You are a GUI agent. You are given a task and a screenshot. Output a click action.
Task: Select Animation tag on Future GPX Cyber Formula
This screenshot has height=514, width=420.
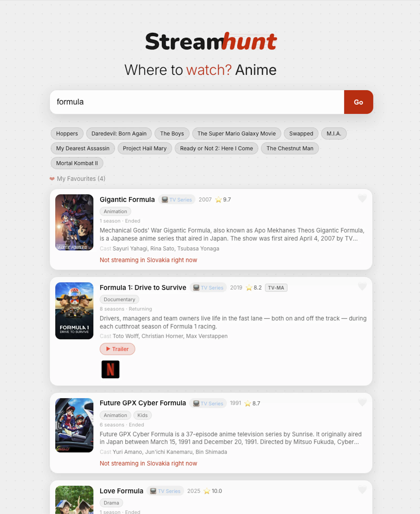[x=115, y=415]
